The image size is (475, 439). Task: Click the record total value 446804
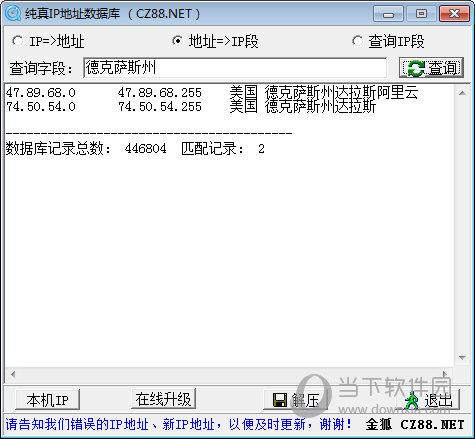(x=145, y=149)
